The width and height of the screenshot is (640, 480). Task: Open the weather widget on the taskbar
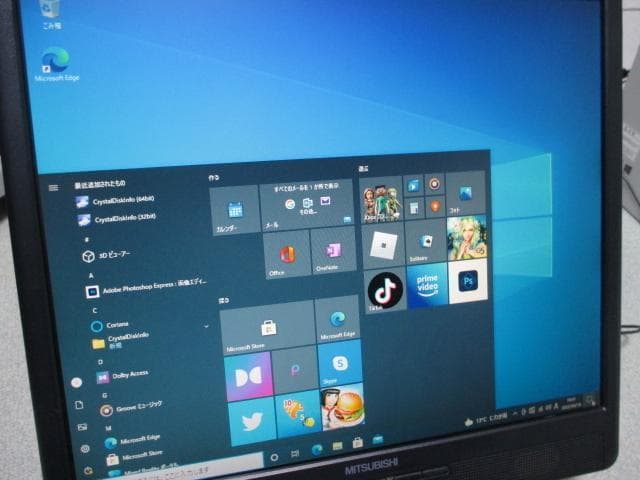click(486, 419)
